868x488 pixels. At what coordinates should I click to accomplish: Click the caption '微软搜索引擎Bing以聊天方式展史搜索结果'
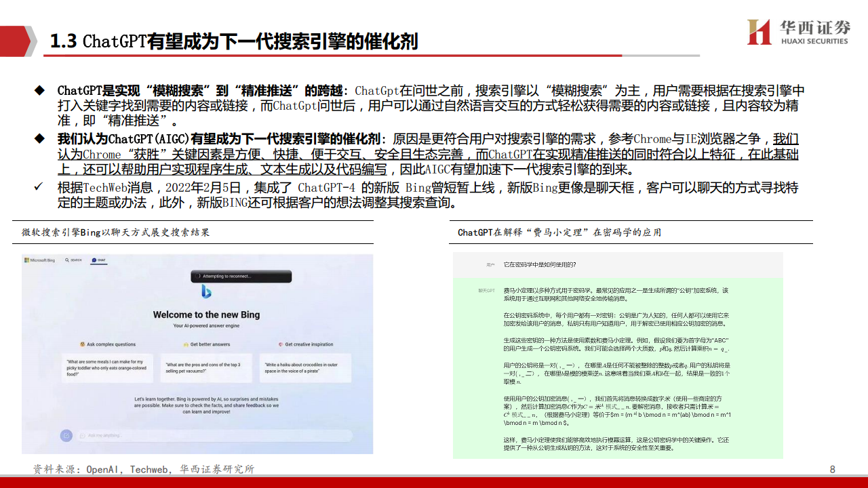pyautogui.click(x=116, y=232)
